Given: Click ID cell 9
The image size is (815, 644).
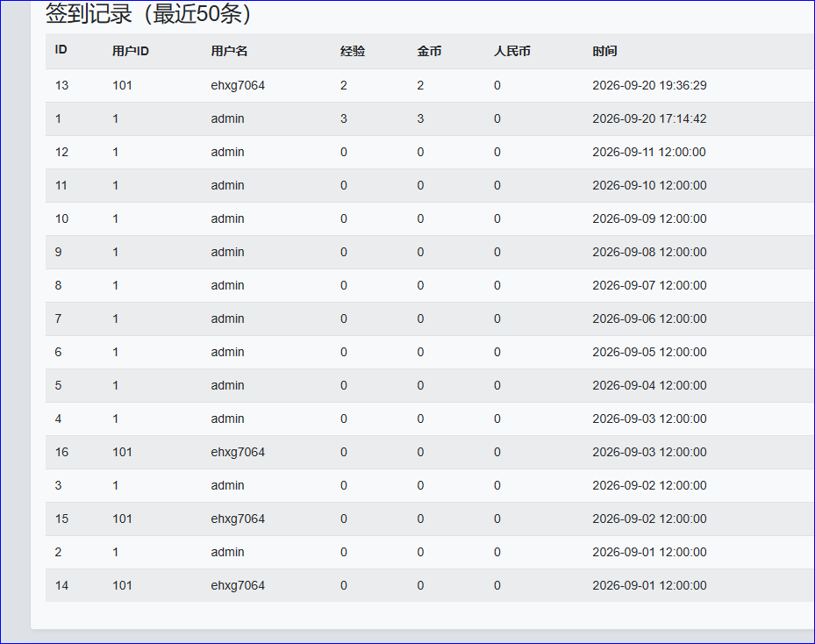Looking at the screenshot, I should coord(58,252).
